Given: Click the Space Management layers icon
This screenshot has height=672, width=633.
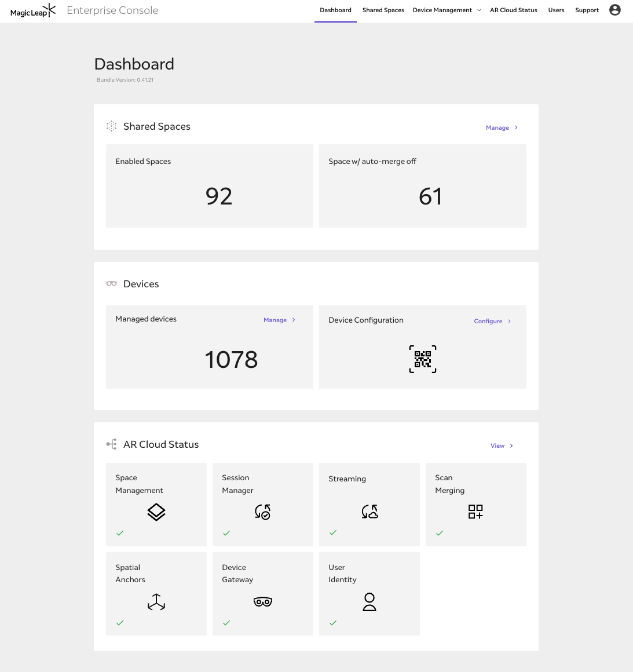Looking at the screenshot, I should point(156,512).
